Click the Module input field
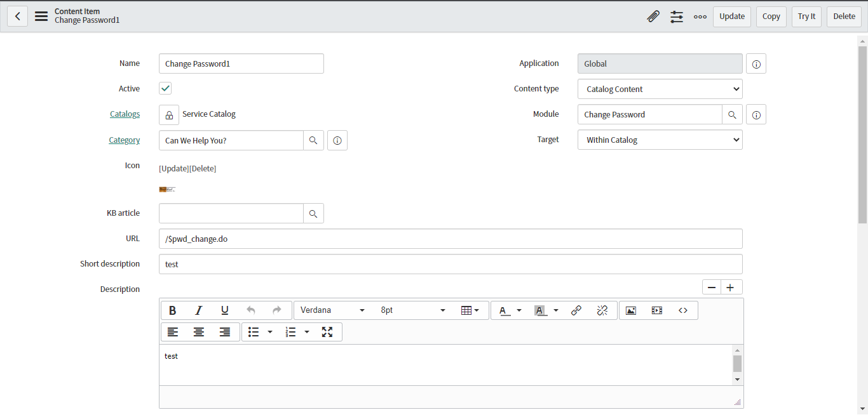 tap(650, 114)
